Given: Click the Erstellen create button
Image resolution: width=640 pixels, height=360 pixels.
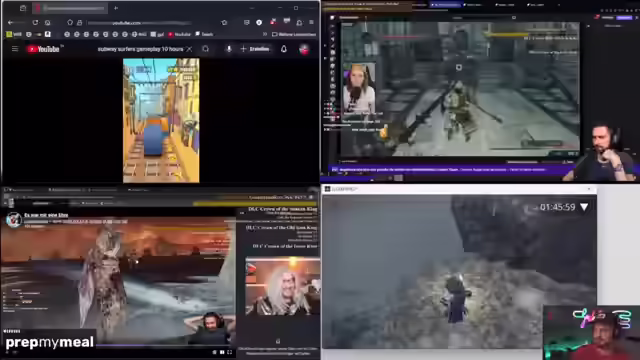Looking at the screenshot, I should tap(255, 49).
